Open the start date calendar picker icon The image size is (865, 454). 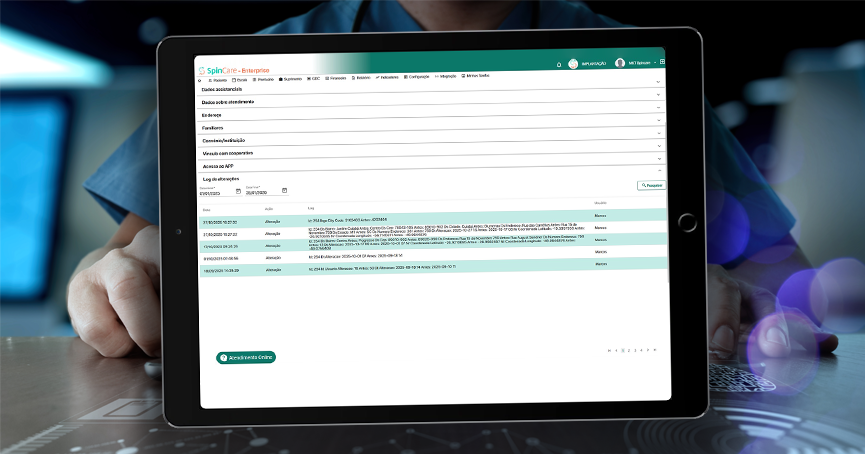238,191
